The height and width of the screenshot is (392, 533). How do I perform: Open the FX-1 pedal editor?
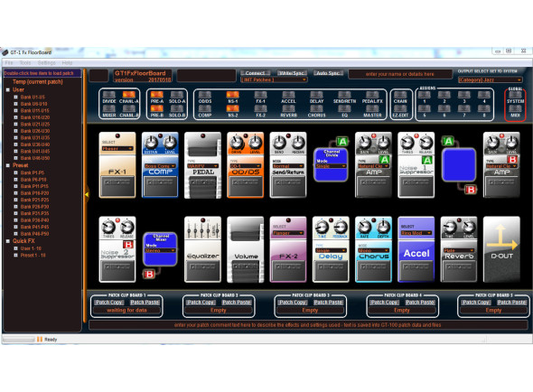point(117,165)
